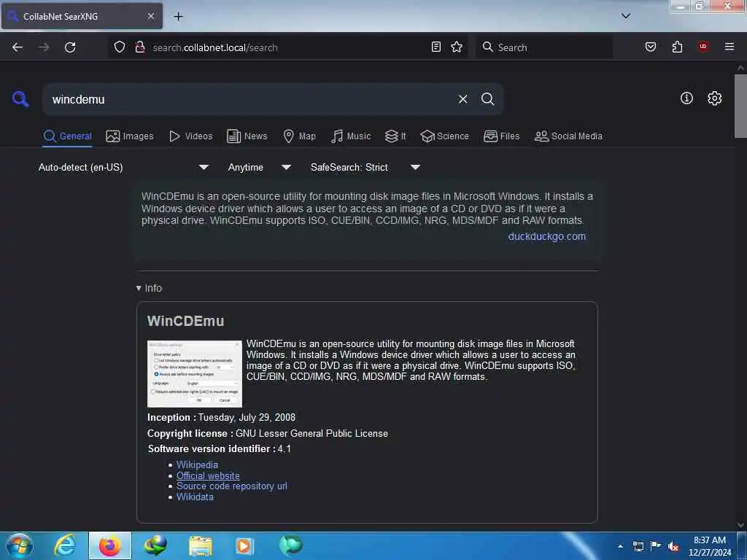The width and height of the screenshot is (747, 560).
Task: Open the About info icon
Action: (686, 98)
